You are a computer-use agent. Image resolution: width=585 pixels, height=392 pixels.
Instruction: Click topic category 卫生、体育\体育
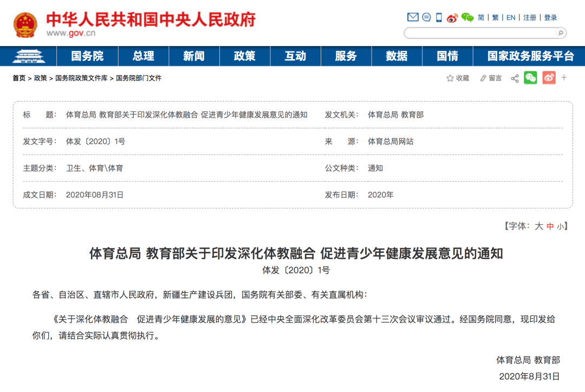pos(94,168)
